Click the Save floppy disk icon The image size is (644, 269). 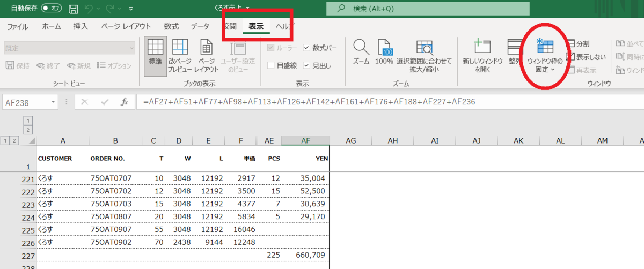click(74, 8)
